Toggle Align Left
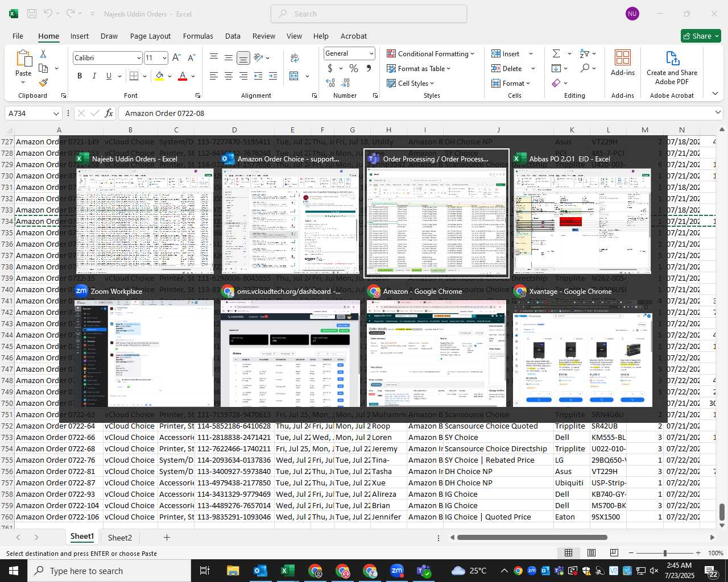 pos(214,76)
